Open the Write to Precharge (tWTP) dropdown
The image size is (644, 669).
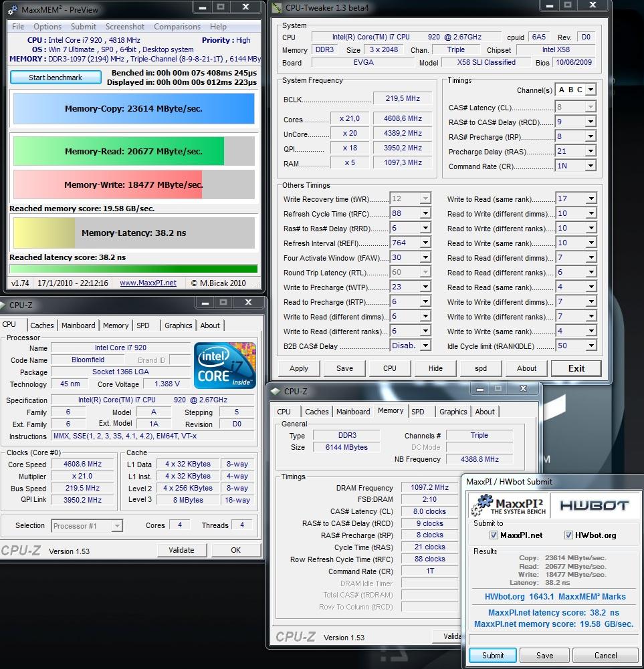pos(425,287)
